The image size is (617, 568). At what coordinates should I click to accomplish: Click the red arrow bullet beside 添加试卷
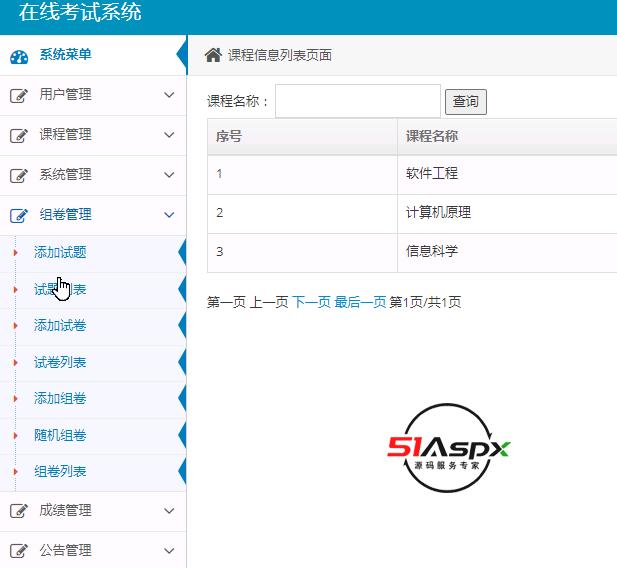tap(15, 326)
